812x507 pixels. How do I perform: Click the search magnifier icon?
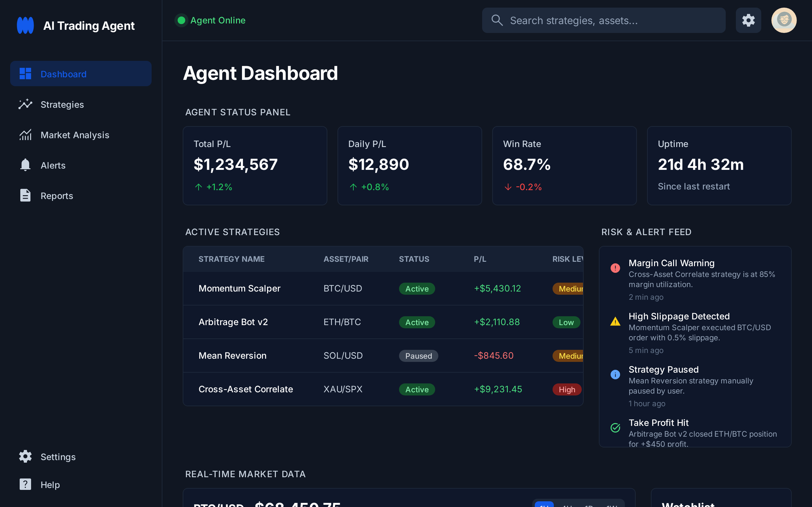click(498, 20)
